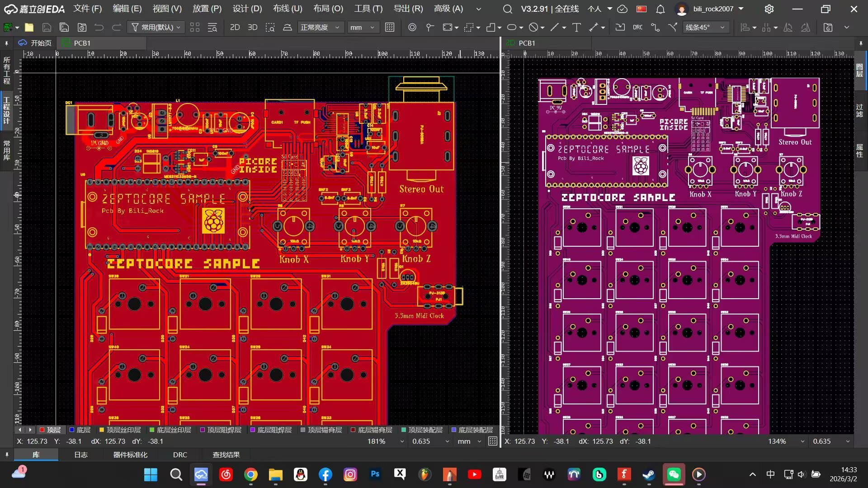
Task: Toggle the grid dots icon in toolbar
Action: [x=390, y=28]
